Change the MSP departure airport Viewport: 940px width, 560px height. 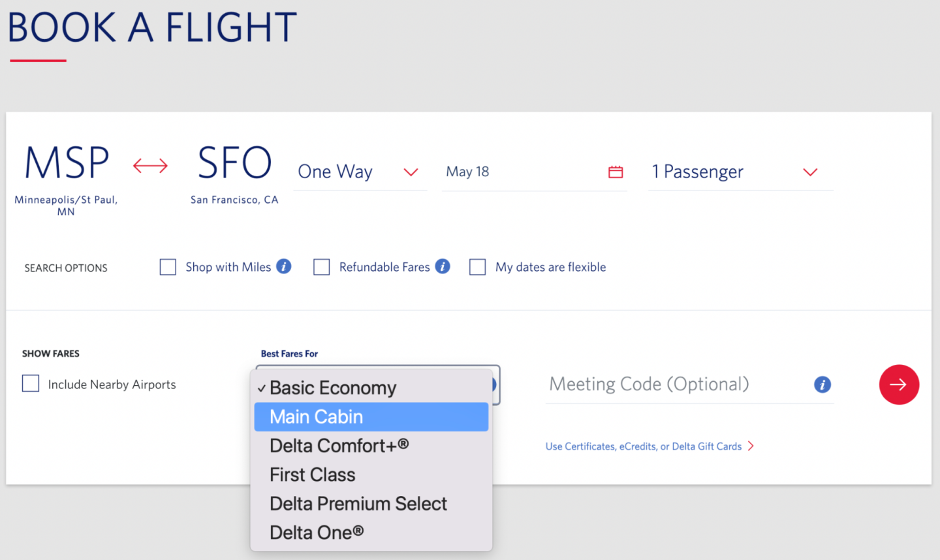(x=67, y=163)
